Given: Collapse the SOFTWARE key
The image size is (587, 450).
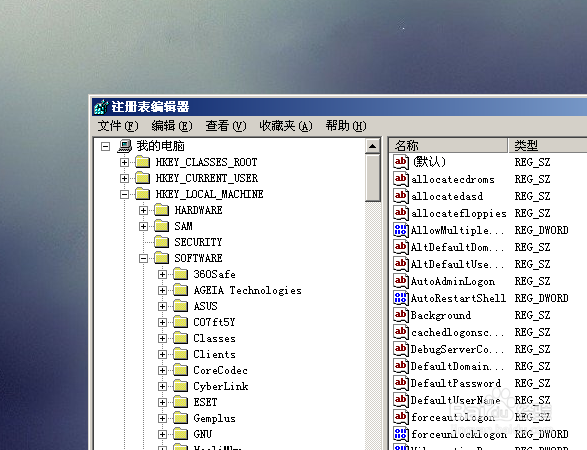Looking at the screenshot, I should coord(143,258).
